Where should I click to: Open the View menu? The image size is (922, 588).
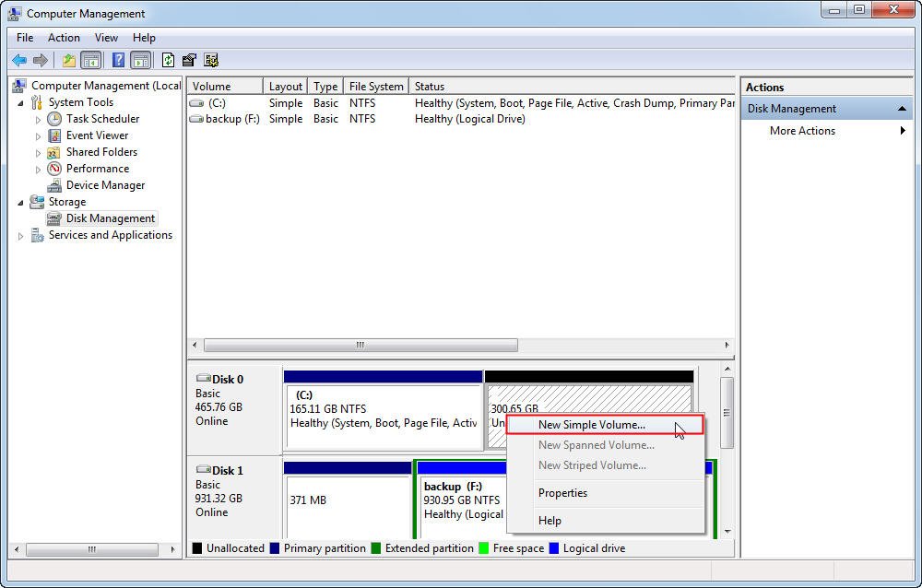click(106, 38)
